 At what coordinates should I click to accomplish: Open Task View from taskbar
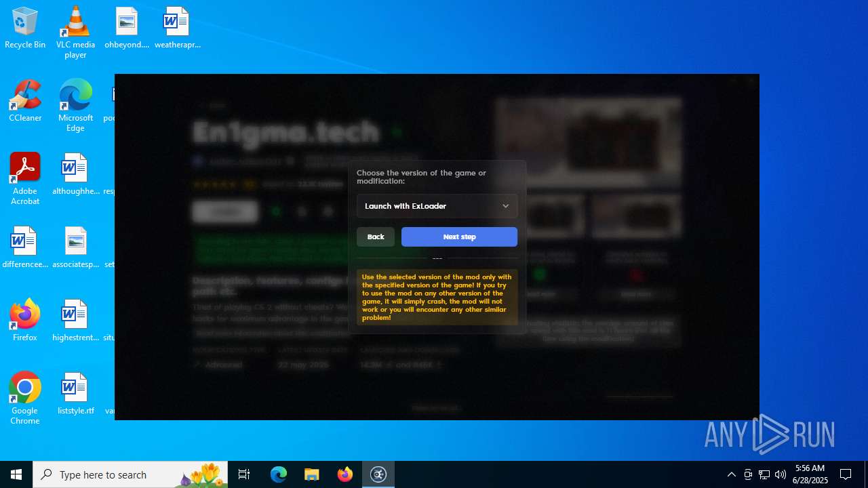(244, 474)
